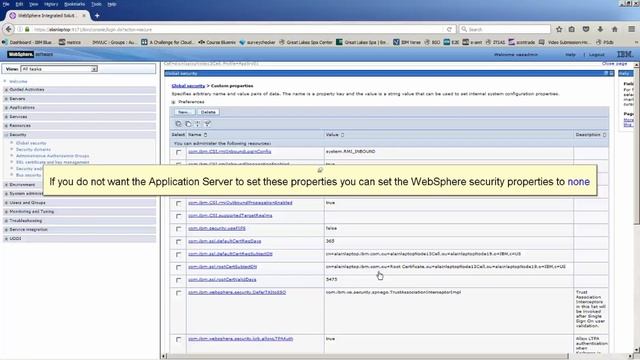Screen dimensions: 640x360
Task: Click the vertical scrollbar of the page
Action: click(x=636, y=207)
